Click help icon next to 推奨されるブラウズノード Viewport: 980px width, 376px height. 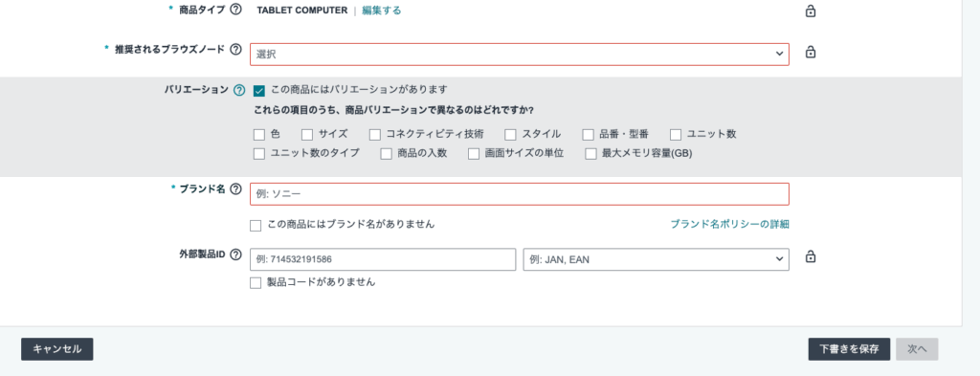pyautogui.click(x=235, y=50)
